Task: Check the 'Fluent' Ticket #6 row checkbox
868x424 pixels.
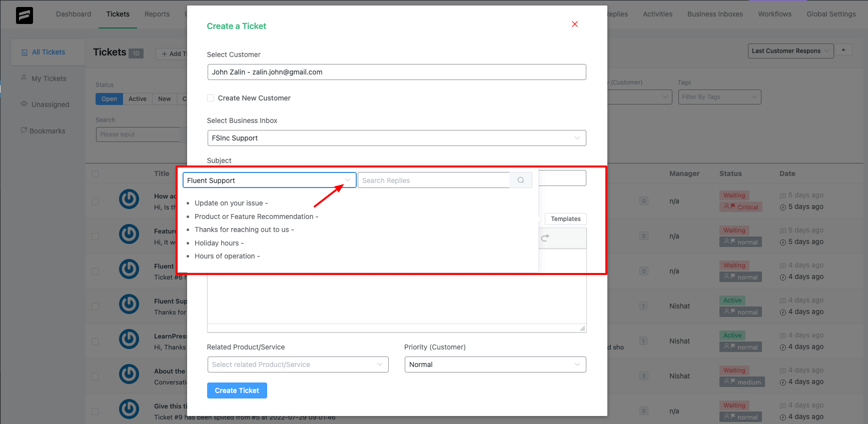Action: tap(95, 271)
